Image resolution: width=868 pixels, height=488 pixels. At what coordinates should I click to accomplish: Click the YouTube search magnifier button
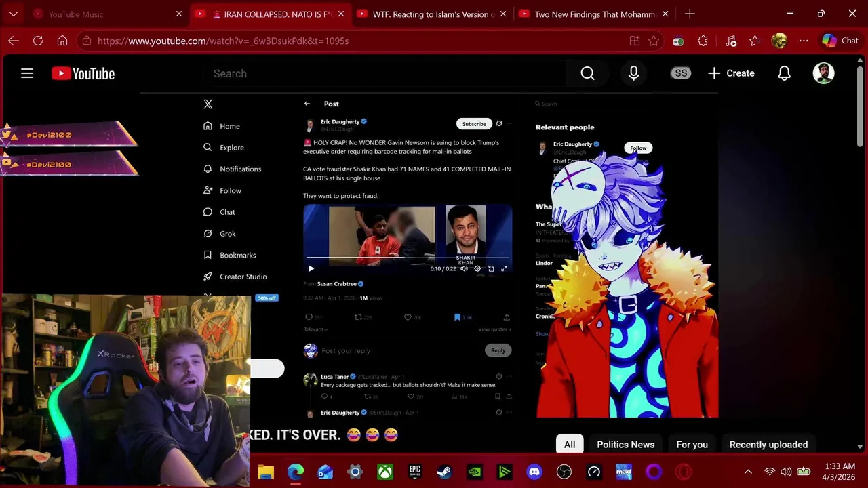click(x=587, y=73)
